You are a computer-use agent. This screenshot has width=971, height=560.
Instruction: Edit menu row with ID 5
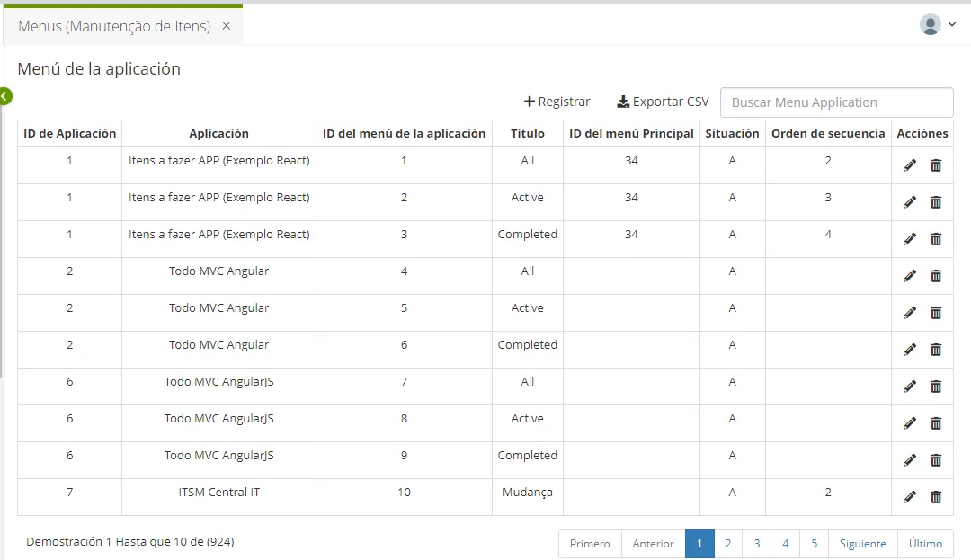pyautogui.click(x=909, y=313)
